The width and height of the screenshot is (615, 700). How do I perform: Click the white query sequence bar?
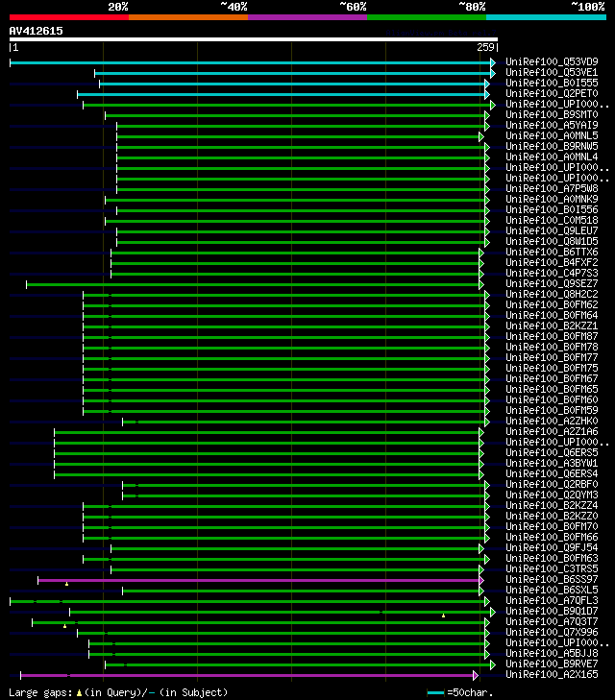(x=254, y=39)
